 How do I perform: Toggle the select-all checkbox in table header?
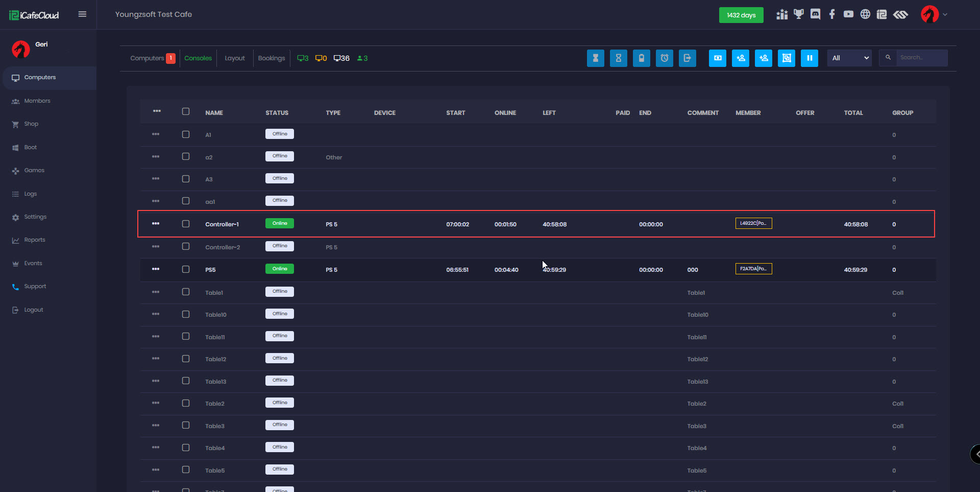[x=186, y=111]
